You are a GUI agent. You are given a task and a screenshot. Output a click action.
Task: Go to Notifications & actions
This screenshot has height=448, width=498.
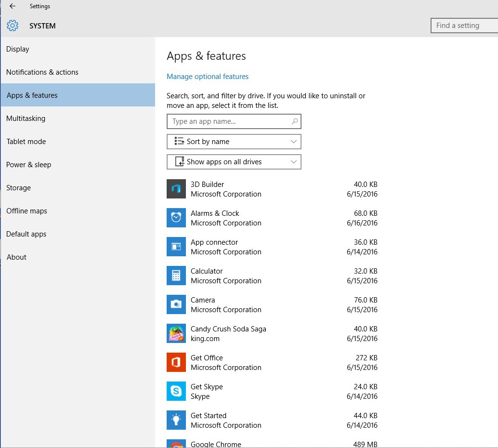point(78,72)
